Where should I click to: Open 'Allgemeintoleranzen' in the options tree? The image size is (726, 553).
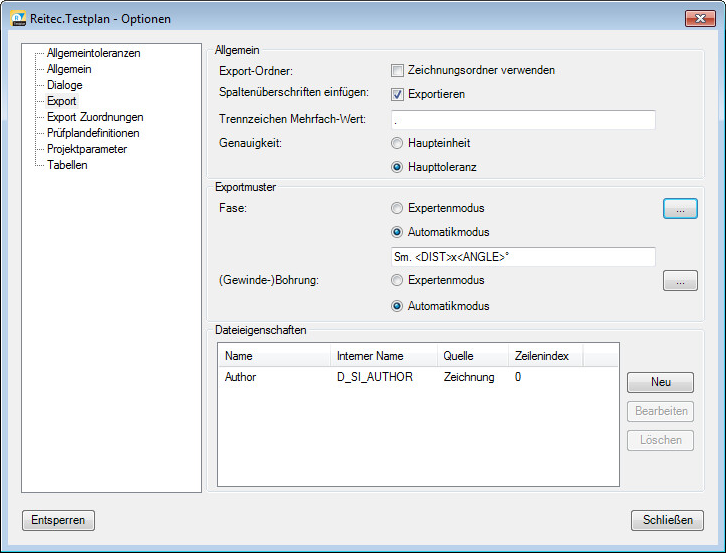pos(93,53)
